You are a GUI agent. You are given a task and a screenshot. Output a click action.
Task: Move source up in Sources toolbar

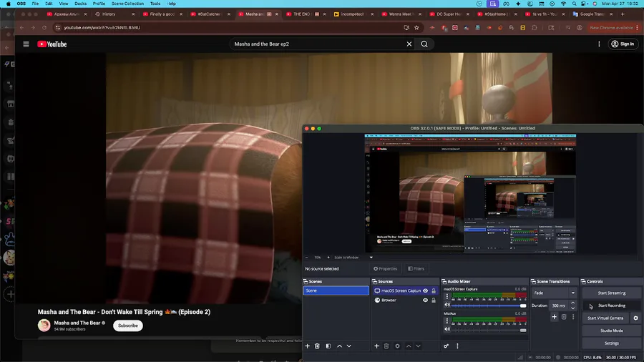click(x=409, y=346)
